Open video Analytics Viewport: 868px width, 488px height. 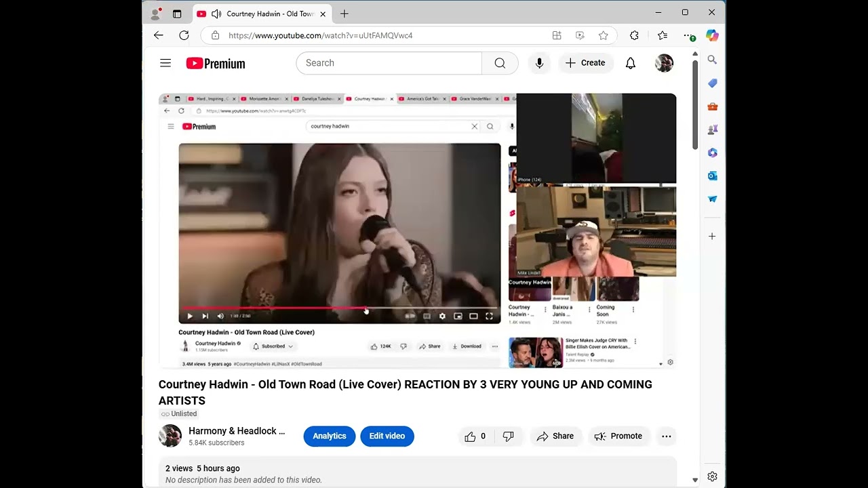[x=330, y=436]
